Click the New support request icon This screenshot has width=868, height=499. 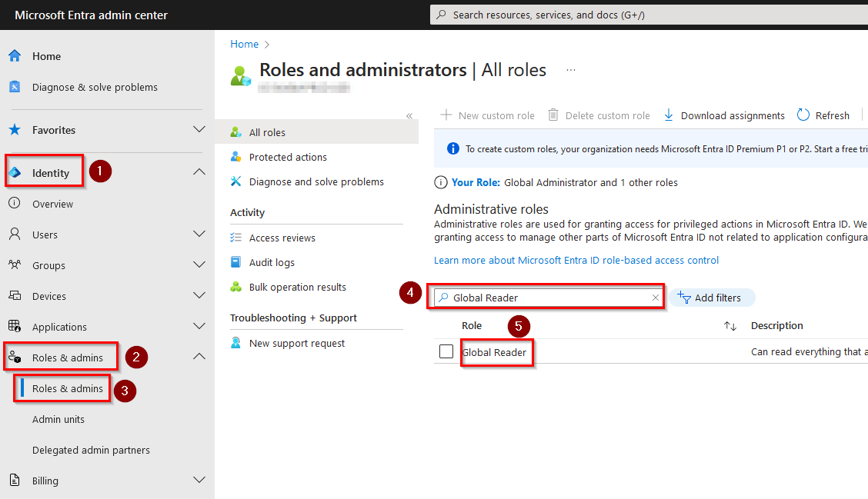pyautogui.click(x=236, y=342)
